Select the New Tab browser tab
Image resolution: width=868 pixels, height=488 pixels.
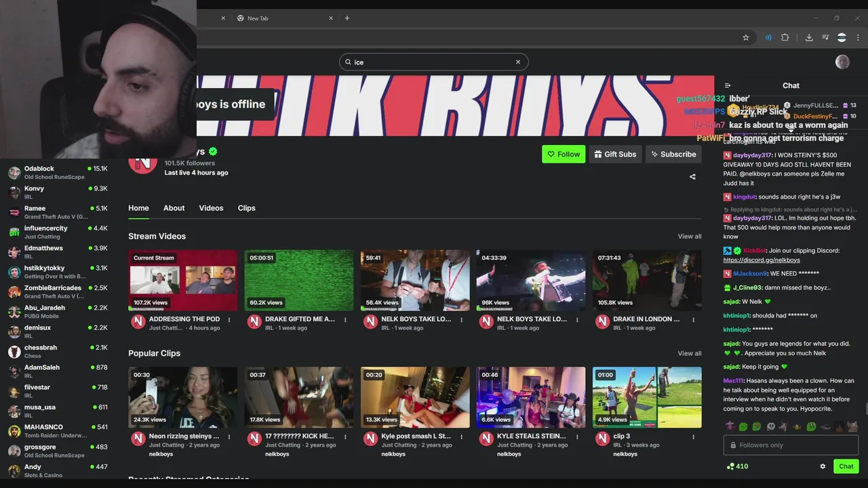tap(285, 18)
